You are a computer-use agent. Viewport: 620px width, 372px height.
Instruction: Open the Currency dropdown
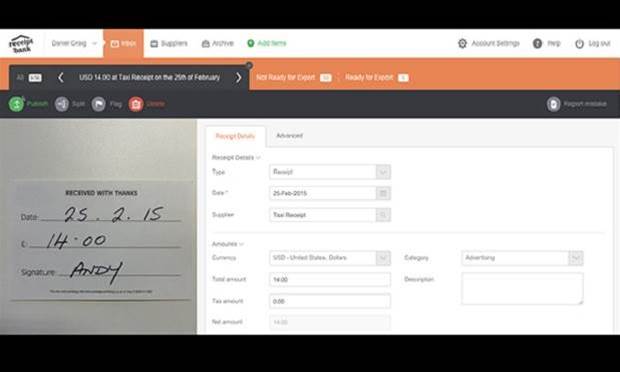[x=330, y=258]
